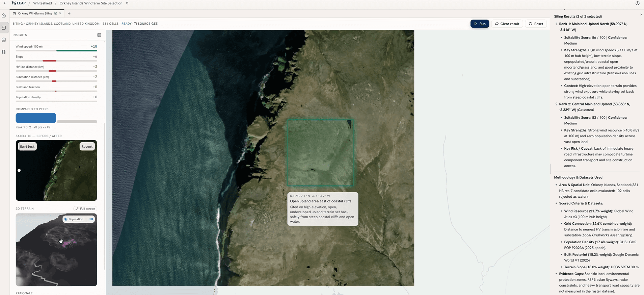Toggle the Population layer switch
This screenshot has height=295, width=644.
point(91,219)
